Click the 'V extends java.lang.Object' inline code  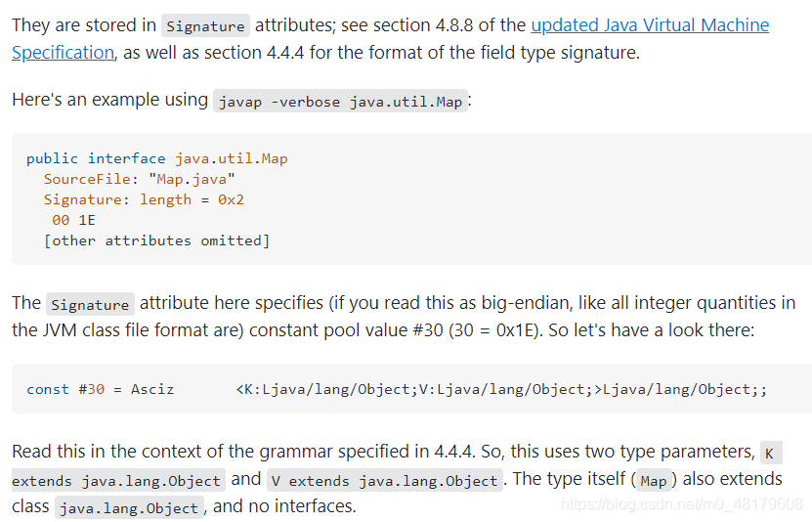pyautogui.click(x=385, y=481)
